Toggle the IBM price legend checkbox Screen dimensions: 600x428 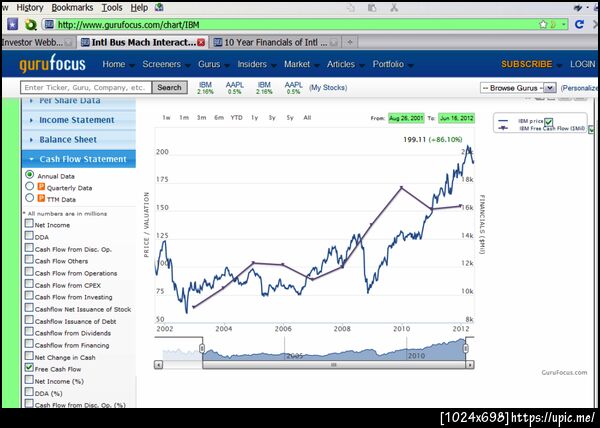tap(549, 122)
